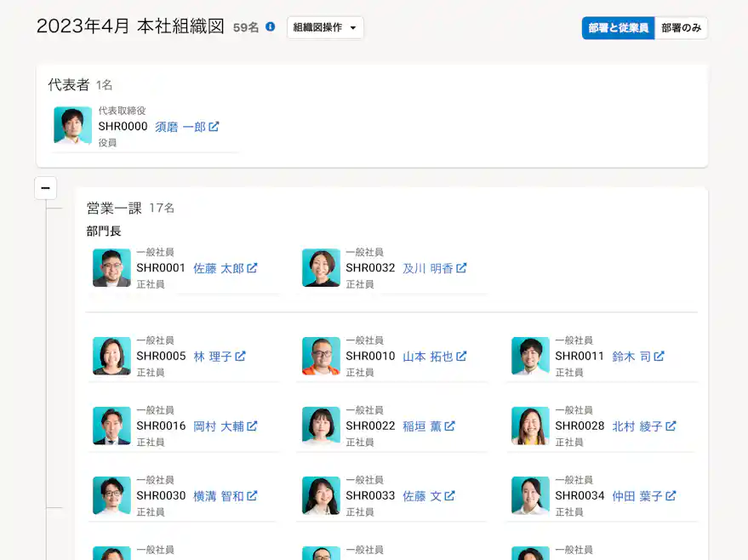The image size is (748, 560).
Task: Click the 営業一課 department heading
Action: (114, 208)
